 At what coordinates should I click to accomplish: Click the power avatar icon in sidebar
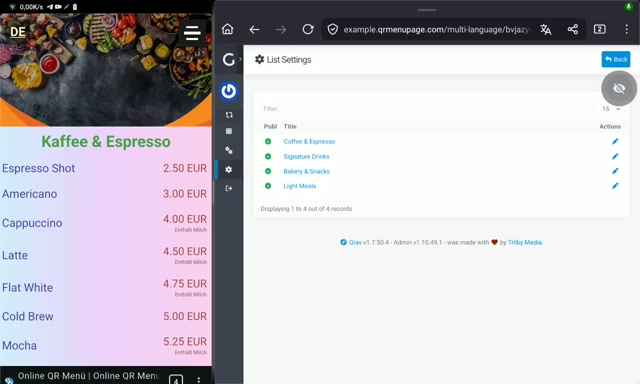[x=229, y=91]
